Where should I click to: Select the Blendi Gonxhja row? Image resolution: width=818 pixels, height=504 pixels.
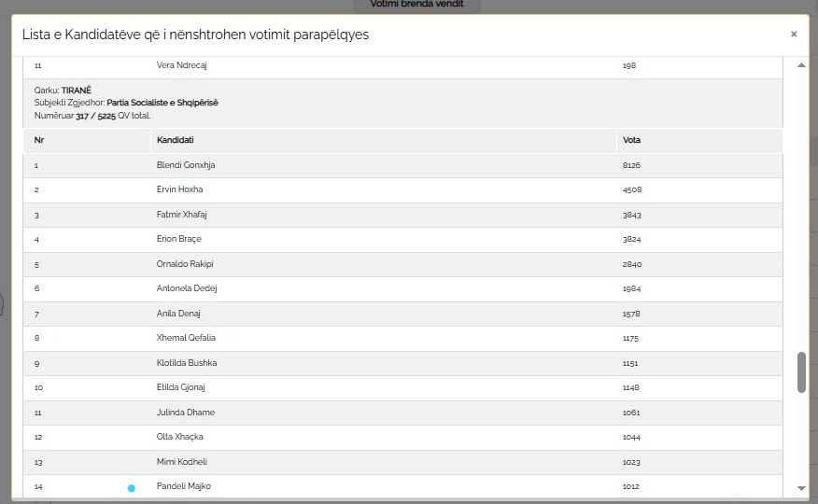click(x=402, y=165)
